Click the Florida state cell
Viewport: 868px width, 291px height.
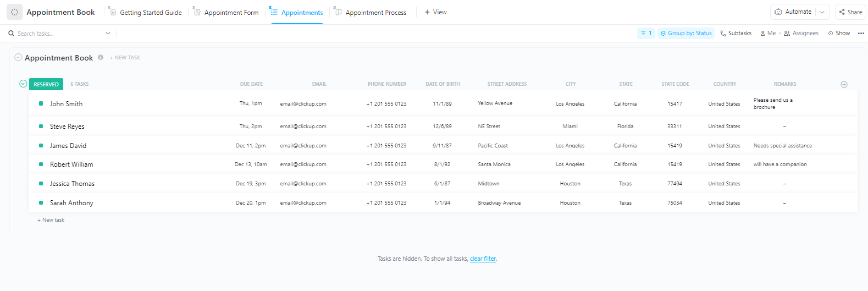coord(625,127)
